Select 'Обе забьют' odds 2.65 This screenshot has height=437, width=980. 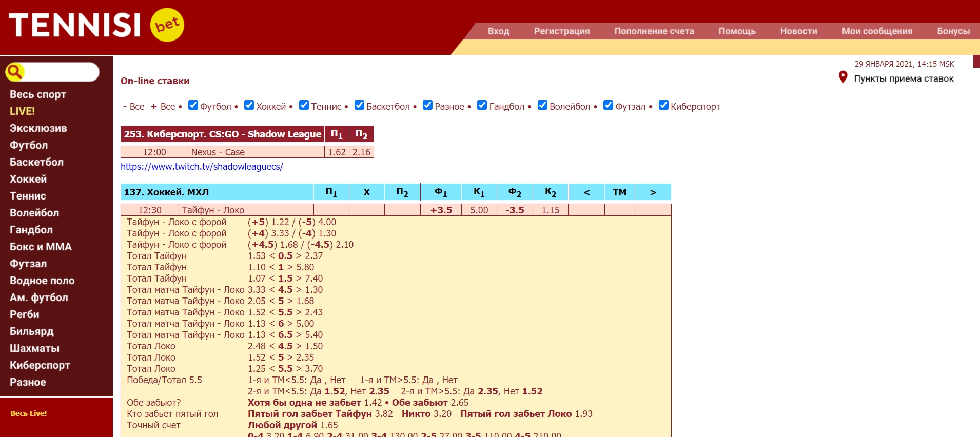460,403
